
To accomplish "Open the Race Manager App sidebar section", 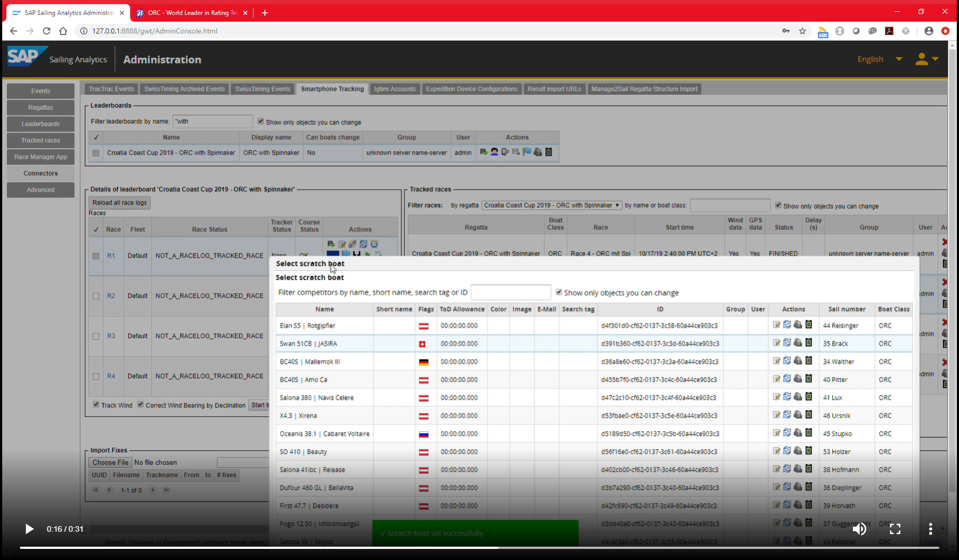I will click(41, 157).
